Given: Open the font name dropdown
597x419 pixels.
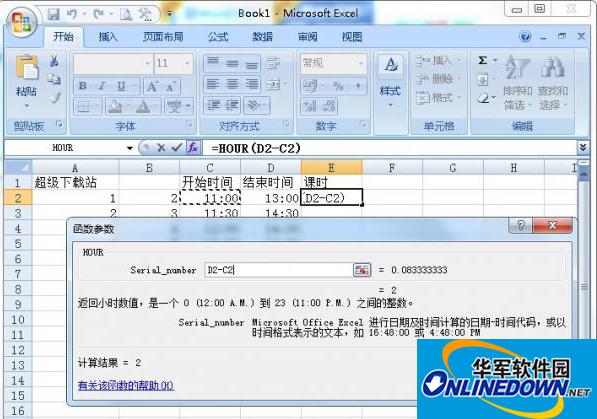Looking at the screenshot, I should point(148,63).
